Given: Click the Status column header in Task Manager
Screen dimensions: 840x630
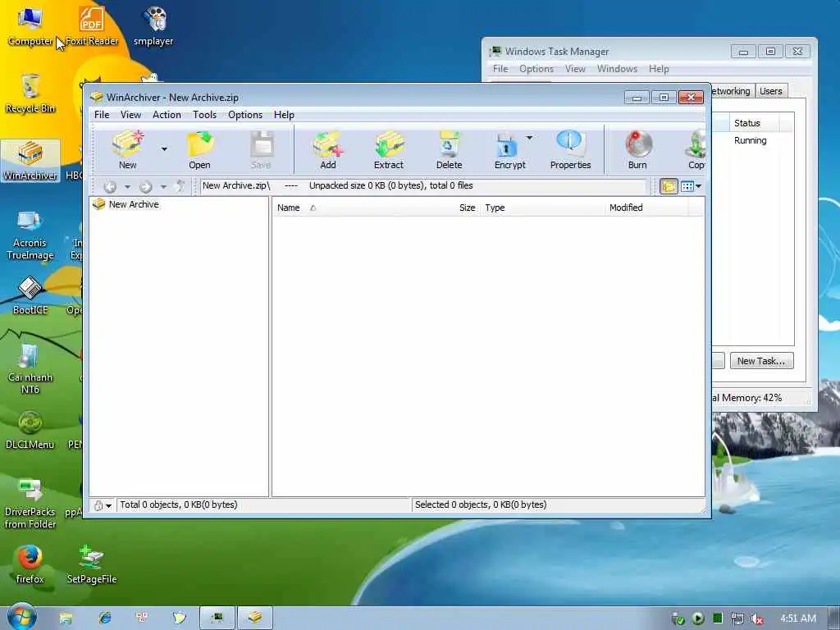Looking at the screenshot, I should [x=755, y=123].
